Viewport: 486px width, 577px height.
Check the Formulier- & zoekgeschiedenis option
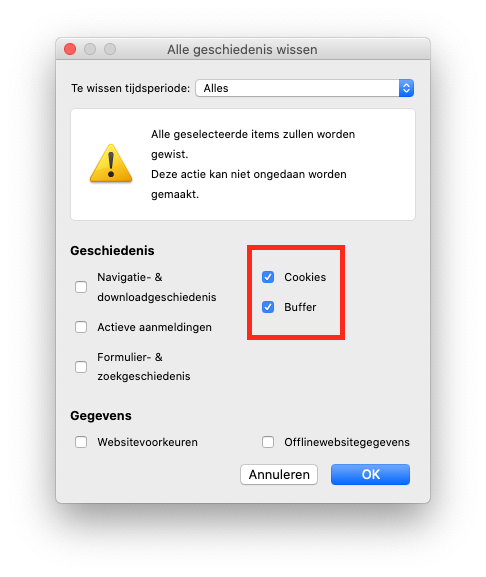pyautogui.click(x=81, y=367)
